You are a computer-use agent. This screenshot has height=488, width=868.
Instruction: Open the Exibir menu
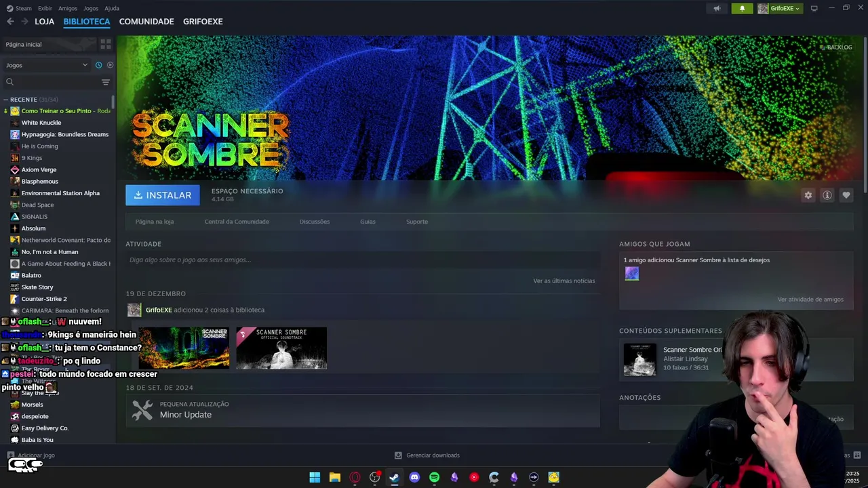pyautogui.click(x=45, y=8)
